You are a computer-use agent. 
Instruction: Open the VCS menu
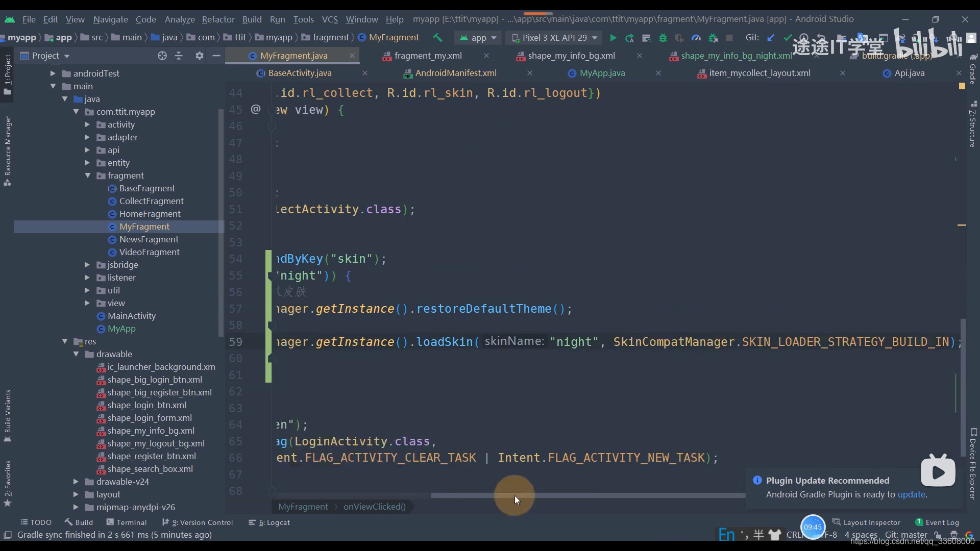coord(330,19)
